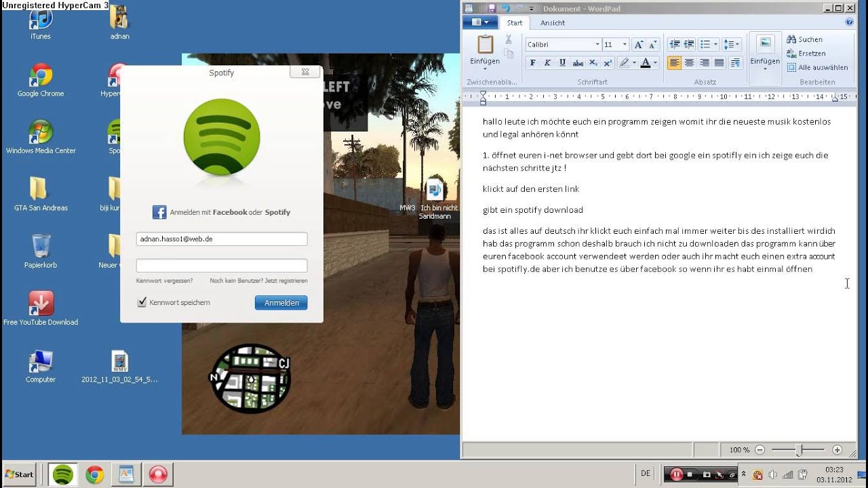Click the Free YouTube Download desktop icon
868x488 pixels.
pyautogui.click(x=41, y=308)
